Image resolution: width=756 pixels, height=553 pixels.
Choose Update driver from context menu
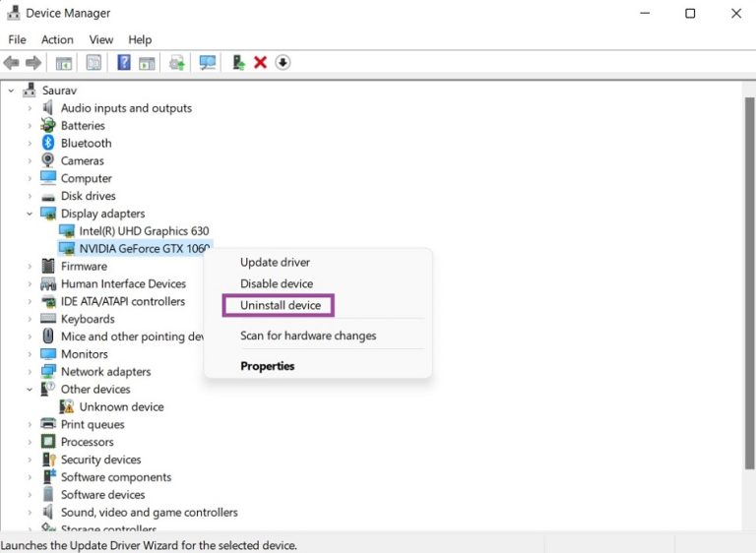(275, 263)
